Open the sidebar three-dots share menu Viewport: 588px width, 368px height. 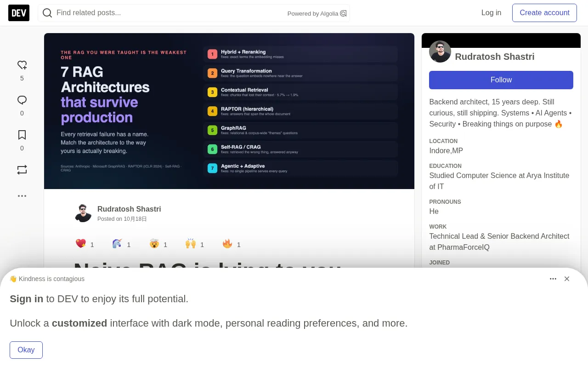[22, 196]
